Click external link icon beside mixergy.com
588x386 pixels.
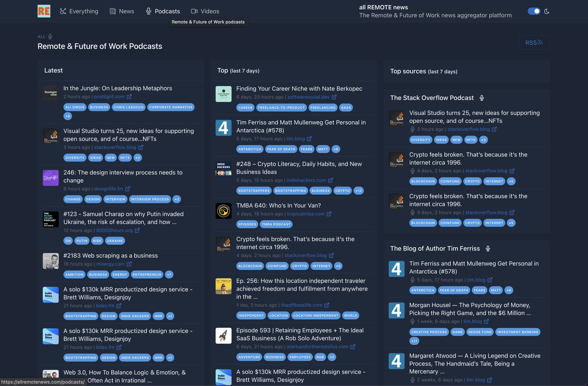click(129, 264)
